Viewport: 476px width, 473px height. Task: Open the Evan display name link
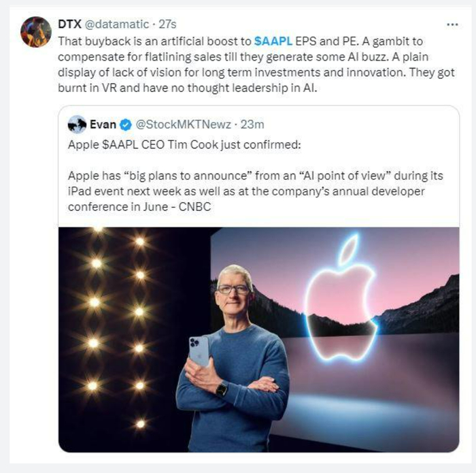coord(103,125)
